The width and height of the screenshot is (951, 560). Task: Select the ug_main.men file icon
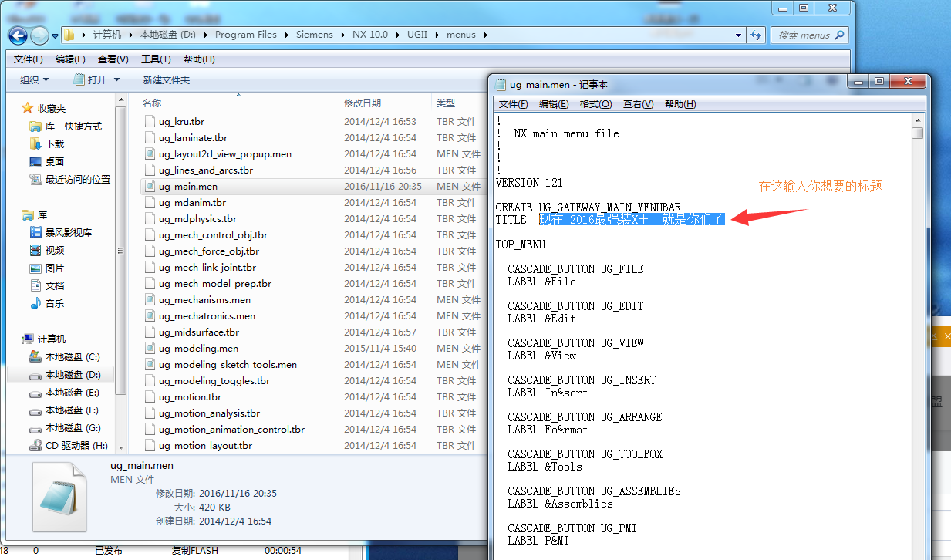pyautogui.click(x=150, y=186)
